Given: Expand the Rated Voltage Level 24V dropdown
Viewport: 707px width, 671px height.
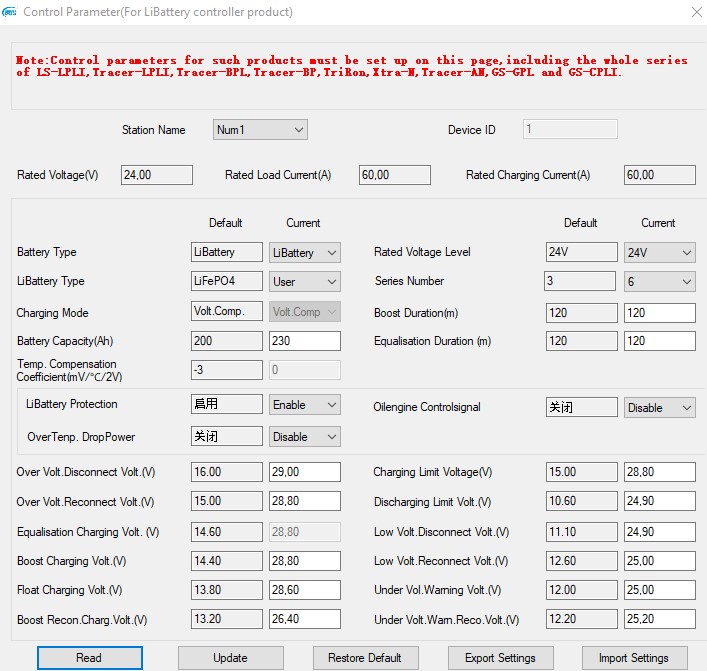Looking at the screenshot, I should [659, 253].
